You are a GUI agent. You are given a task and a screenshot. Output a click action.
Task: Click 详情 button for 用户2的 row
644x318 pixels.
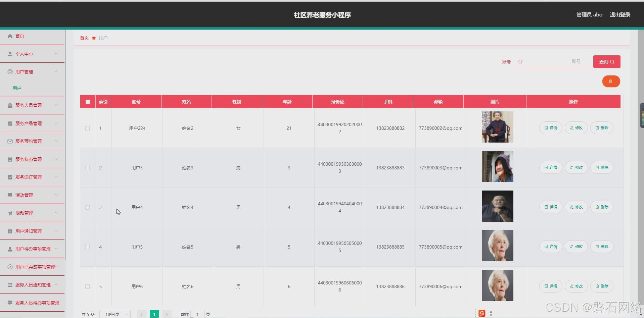pyautogui.click(x=551, y=128)
